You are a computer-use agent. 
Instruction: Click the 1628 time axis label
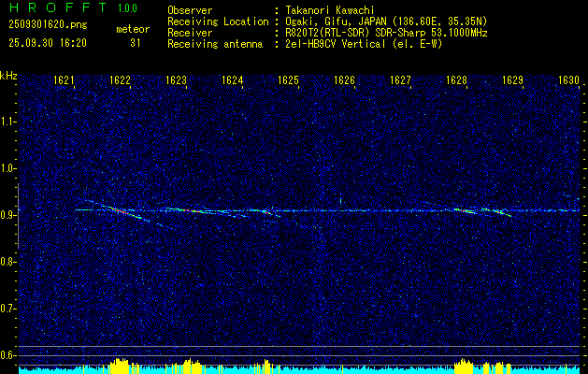point(457,79)
